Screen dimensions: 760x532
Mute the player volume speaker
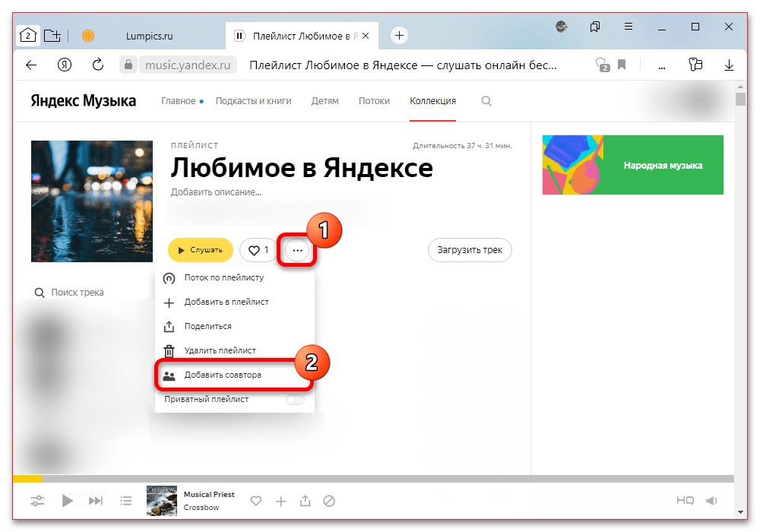pos(711,501)
